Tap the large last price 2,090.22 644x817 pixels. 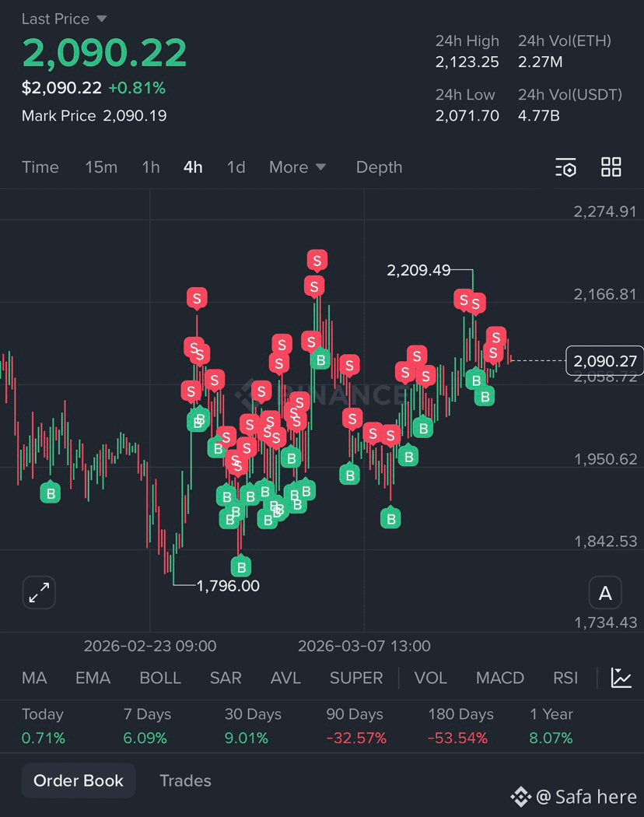[104, 53]
